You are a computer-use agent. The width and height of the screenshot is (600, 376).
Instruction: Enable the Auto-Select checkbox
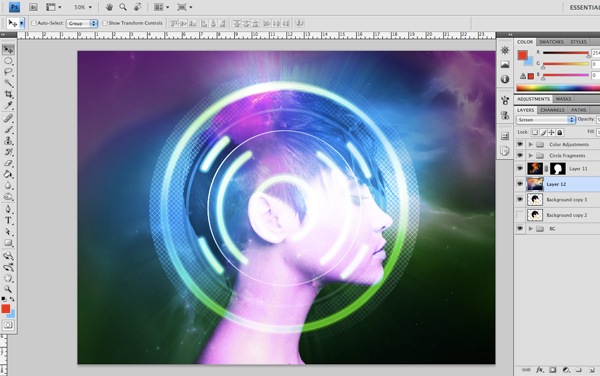[x=34, y=23]
